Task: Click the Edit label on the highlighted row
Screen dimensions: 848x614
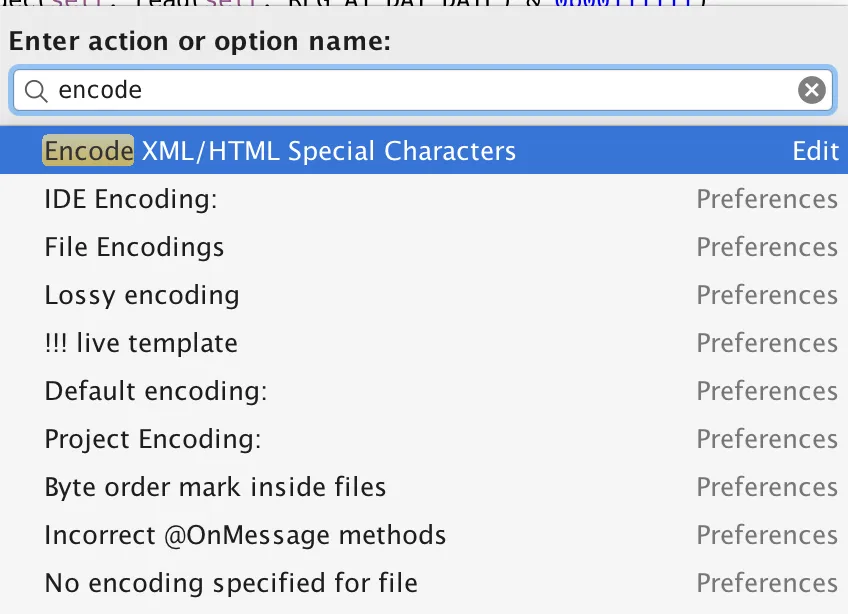Action: pos(815,151)
